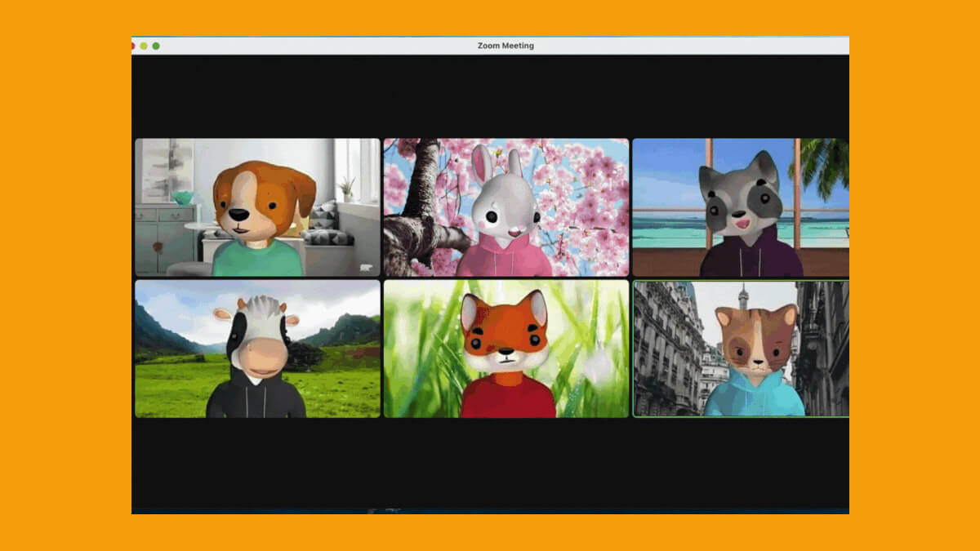The image size is (980, 551).
Task: Select the rabbit avatar video tile
Action: (506, 207)
